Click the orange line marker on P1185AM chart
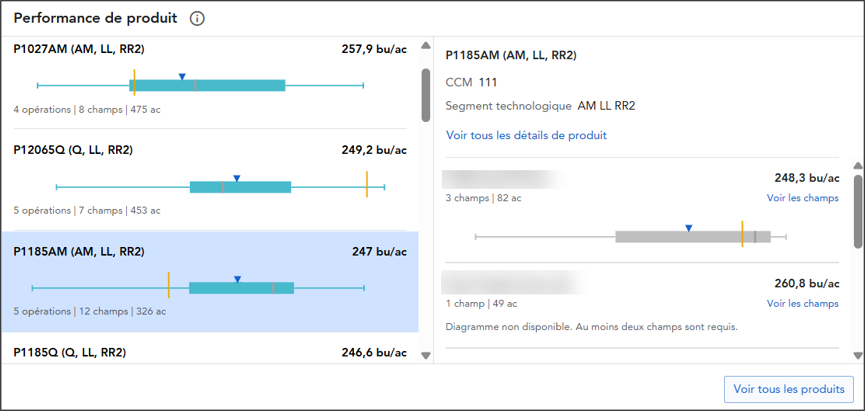The width and height of the screenshot is (865, 411). coord(168,285)
